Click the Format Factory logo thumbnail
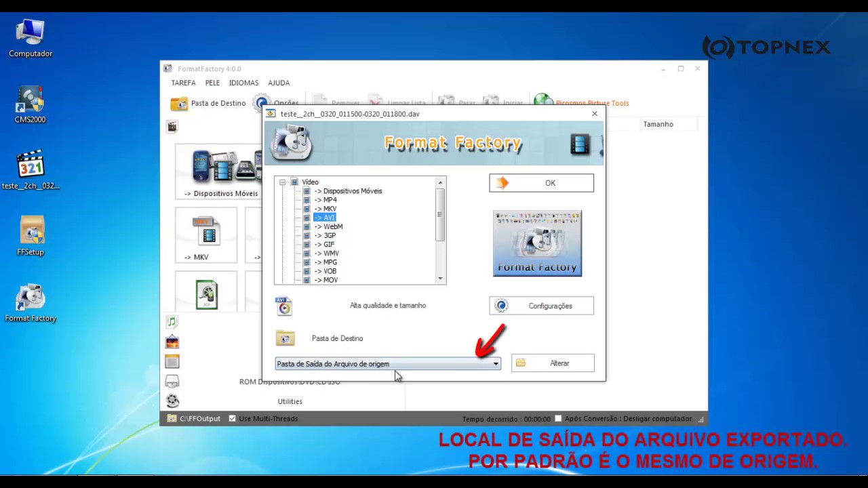The width and height of the screenshot is (868, 488). 537,243
